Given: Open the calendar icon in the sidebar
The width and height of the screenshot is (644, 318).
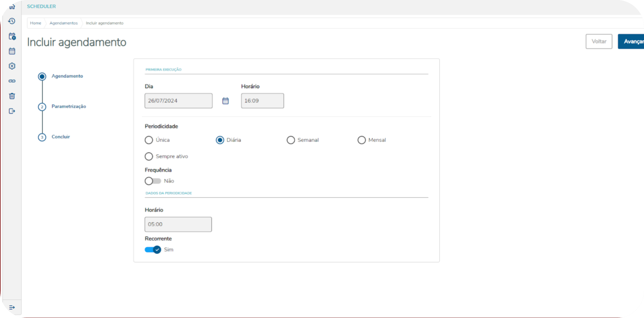Looking at the screenshot, I should [x=12, y=51].
